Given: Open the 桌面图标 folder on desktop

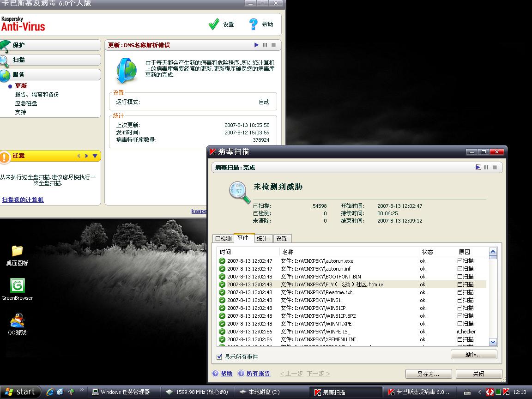Looking at the screenshot, I should tap(17, 255).
